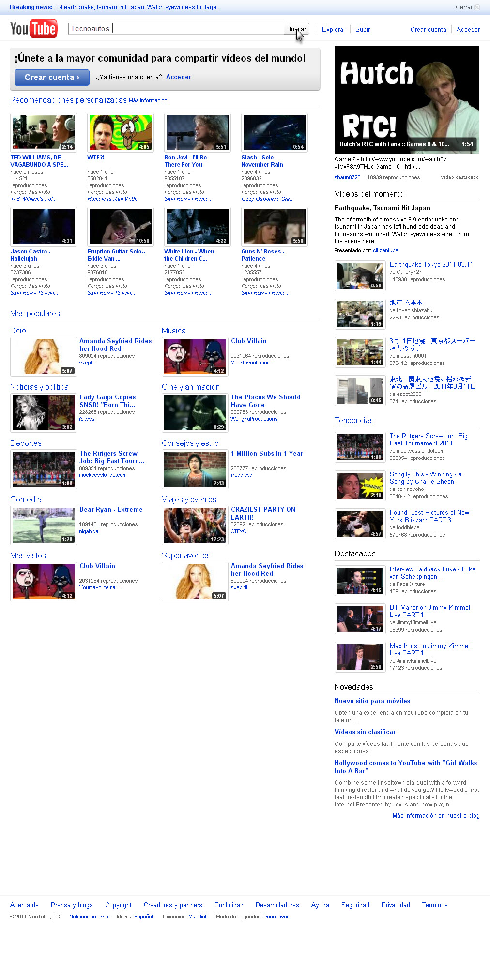490x980 pixels.
Task: Open Vídeos sin clasificar link
Action: [365, 732]
